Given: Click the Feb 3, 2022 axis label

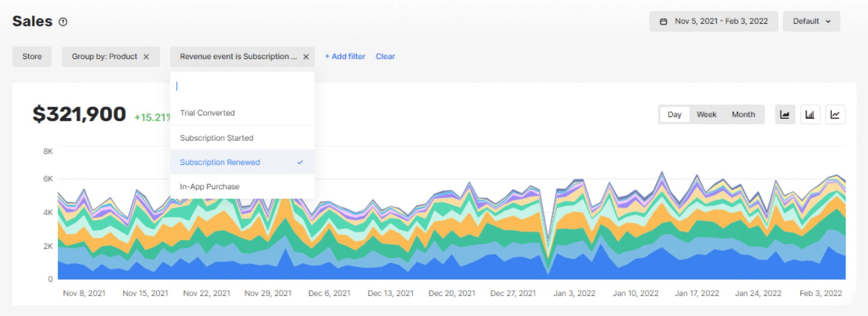Looking at the screenshot, I should (x=821, y=293).
